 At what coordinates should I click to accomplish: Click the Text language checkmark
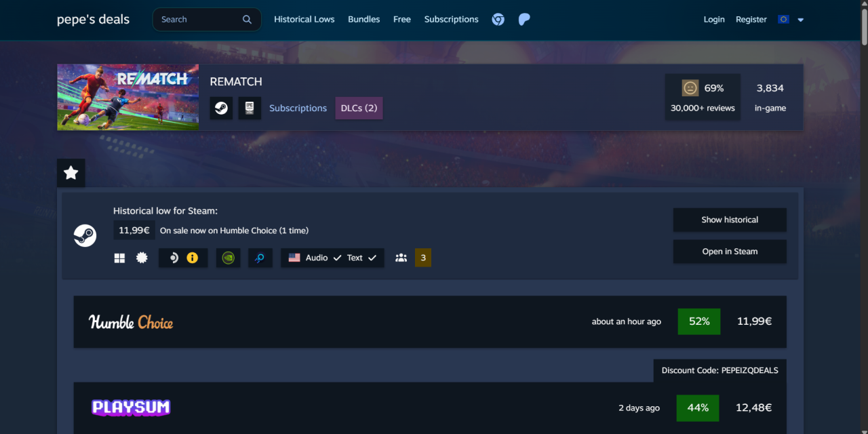372,258
